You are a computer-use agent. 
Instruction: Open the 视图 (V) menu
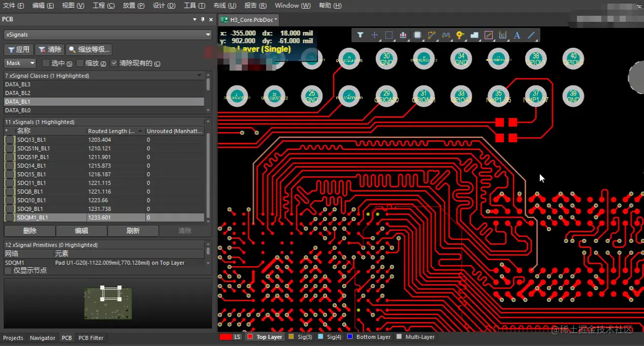click(73, 6)
